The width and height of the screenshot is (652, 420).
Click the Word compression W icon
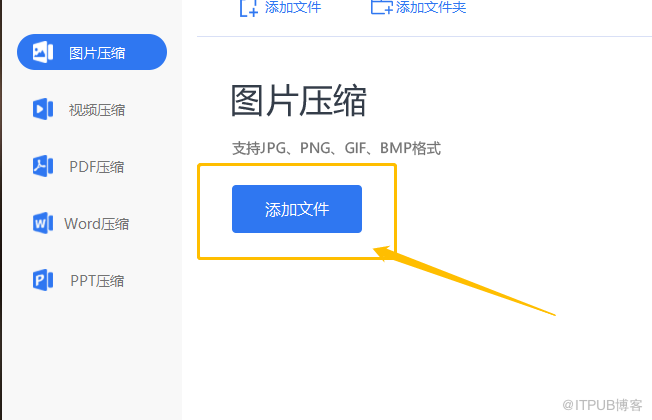click(43, 223)
